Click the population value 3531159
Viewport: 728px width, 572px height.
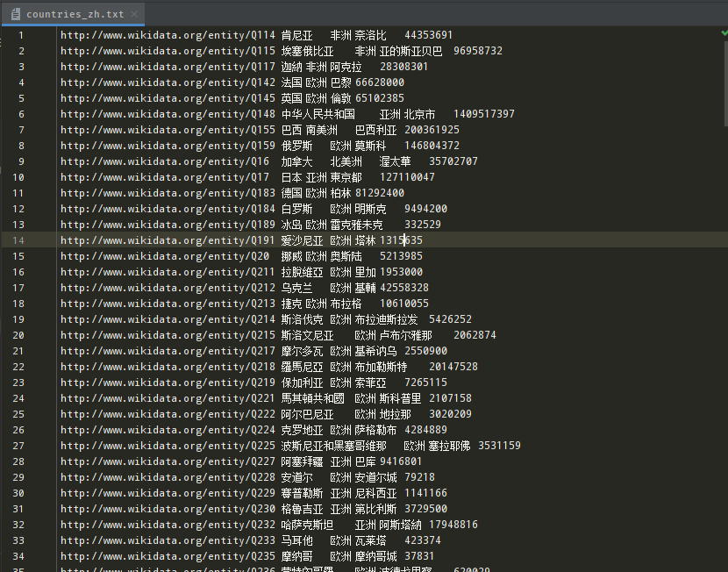pos(500,446)
